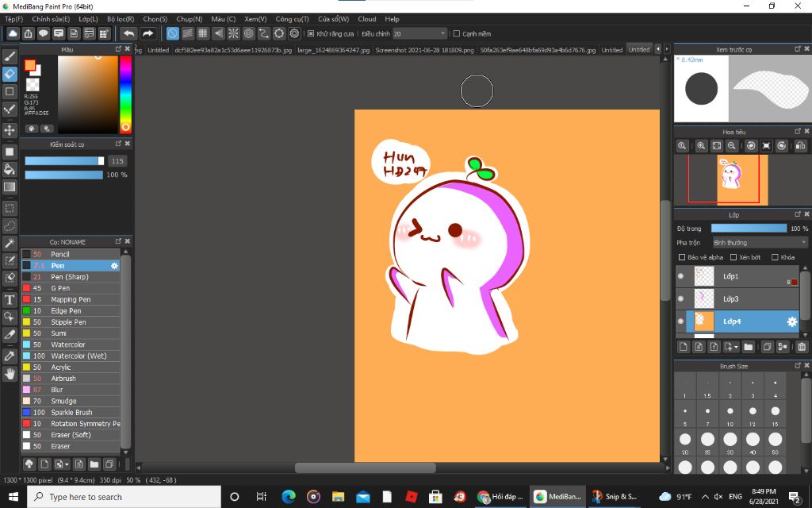The image size is (812, 508).
Task: Select the Text tool
Action: pyautogui.click(x=10, y=299)
